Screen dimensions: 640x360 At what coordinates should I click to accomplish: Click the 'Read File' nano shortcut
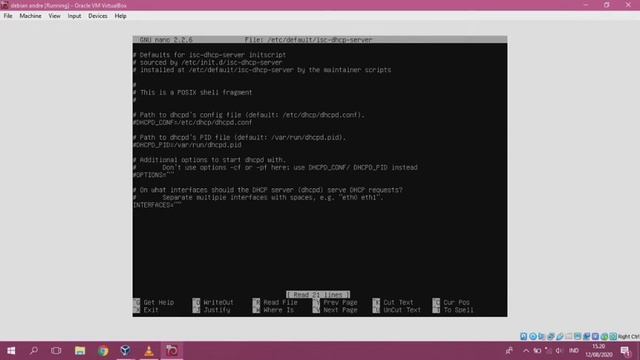[x=275, y=302]
